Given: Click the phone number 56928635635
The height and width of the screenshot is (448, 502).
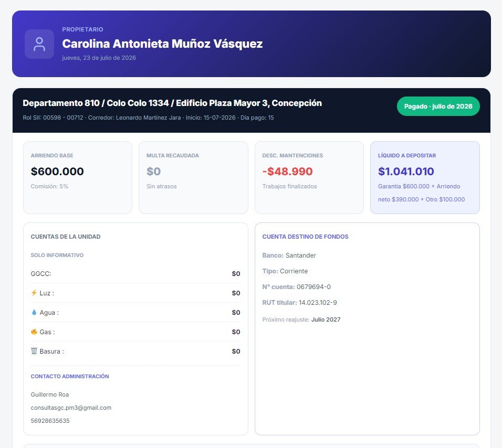Looking at the screenshot, I should (50, 421).
